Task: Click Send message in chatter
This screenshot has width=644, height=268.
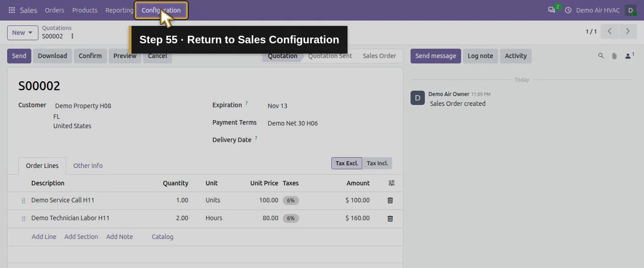Action: tap(436, 56)
